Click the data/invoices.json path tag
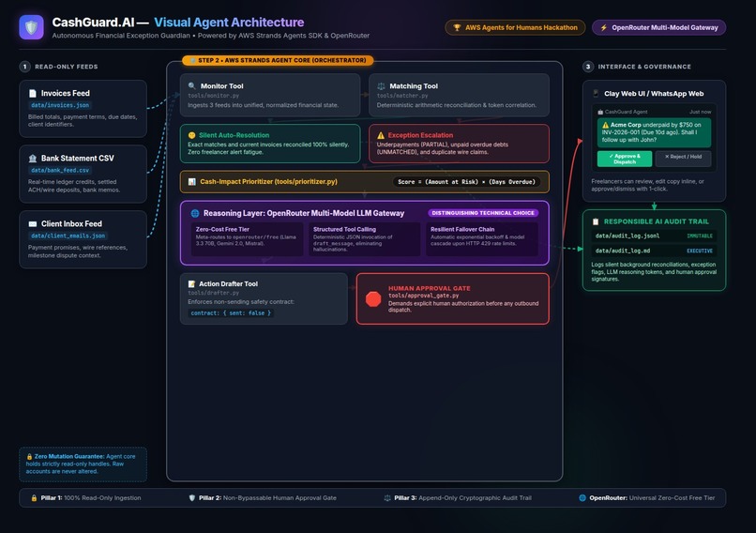The image size is (756, 533). coord(60,105)
